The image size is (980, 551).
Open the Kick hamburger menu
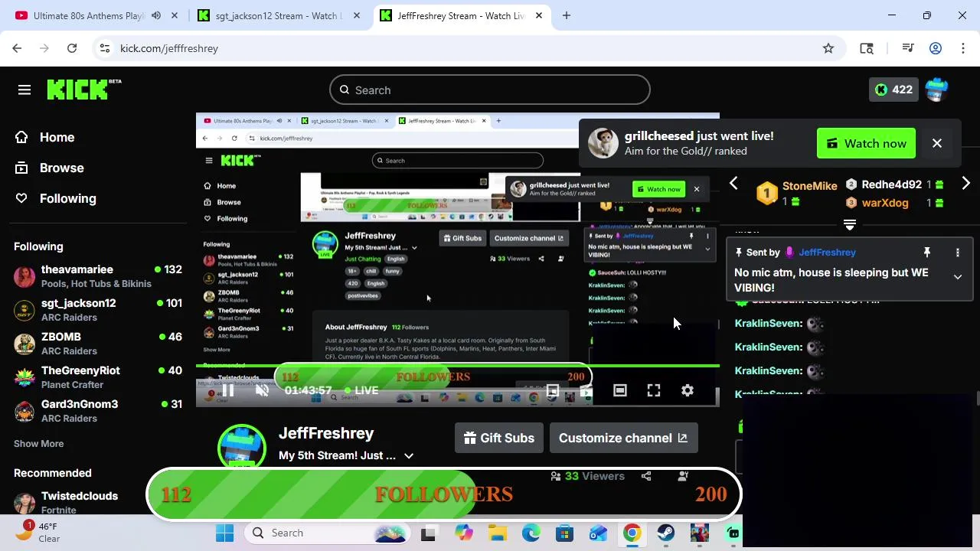24,90
